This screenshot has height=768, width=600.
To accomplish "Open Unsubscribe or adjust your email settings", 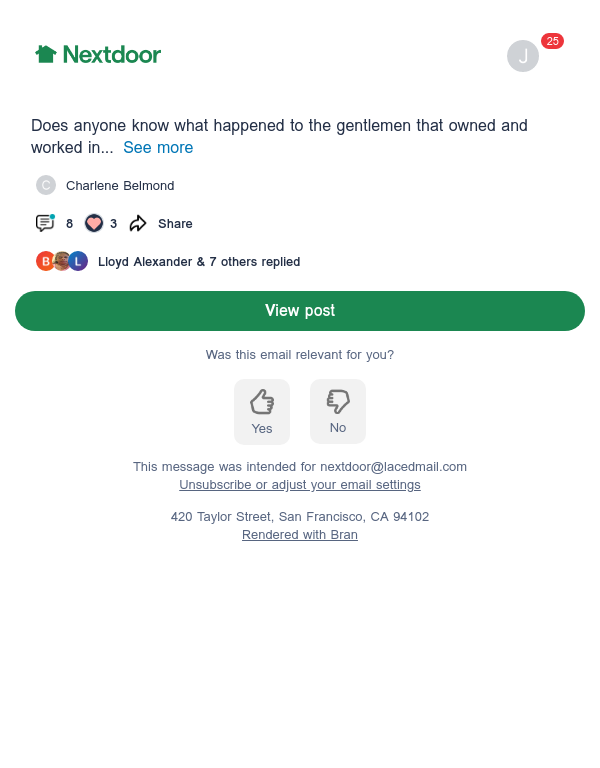I will point(300,485).
